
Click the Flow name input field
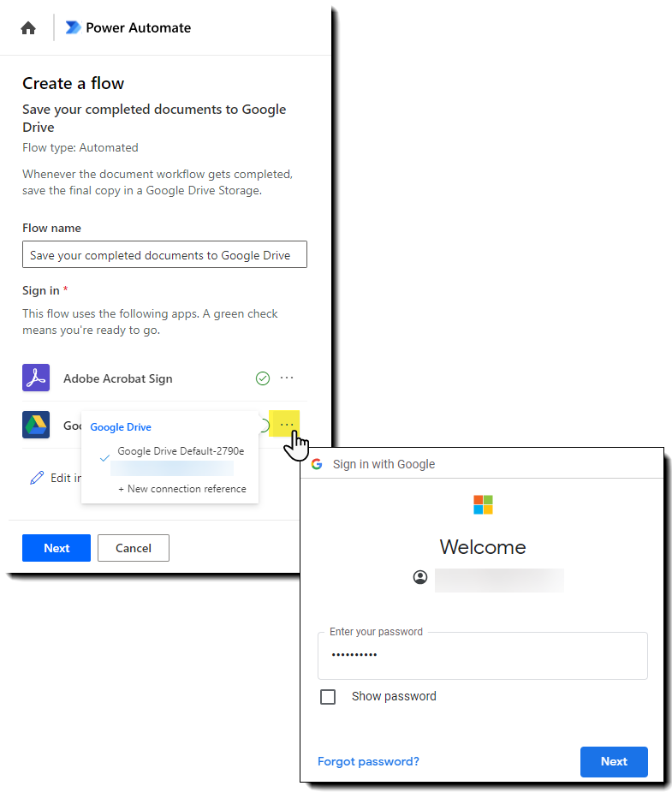(x=164, y=254)
